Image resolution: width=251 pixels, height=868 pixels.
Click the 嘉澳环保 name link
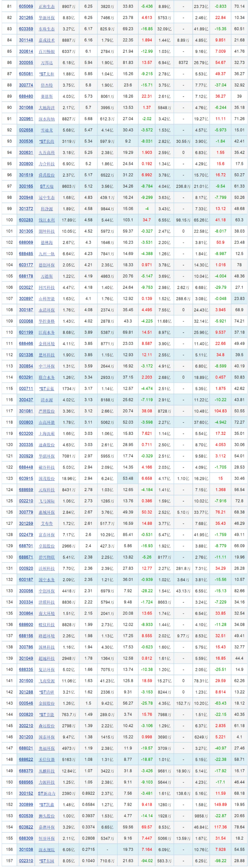tap(47, 827)
